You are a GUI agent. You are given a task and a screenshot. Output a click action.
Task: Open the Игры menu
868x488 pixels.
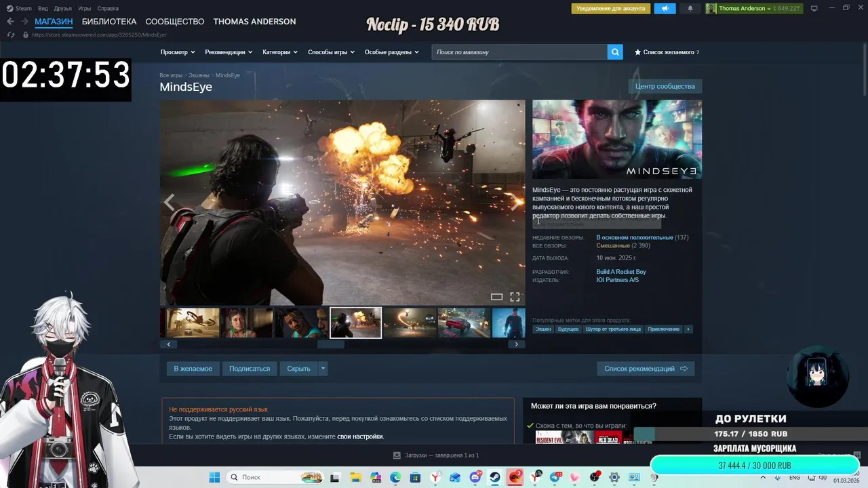click(85, 8)
